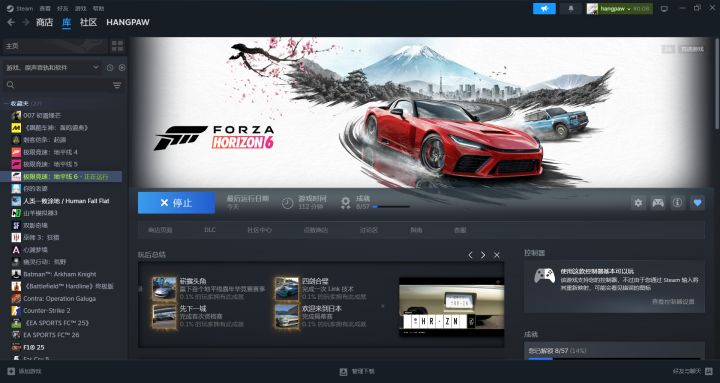This screenshot has width=720, height=383.
Task: Toggle the heart favorite icon
Action: (x=698, y=203)
